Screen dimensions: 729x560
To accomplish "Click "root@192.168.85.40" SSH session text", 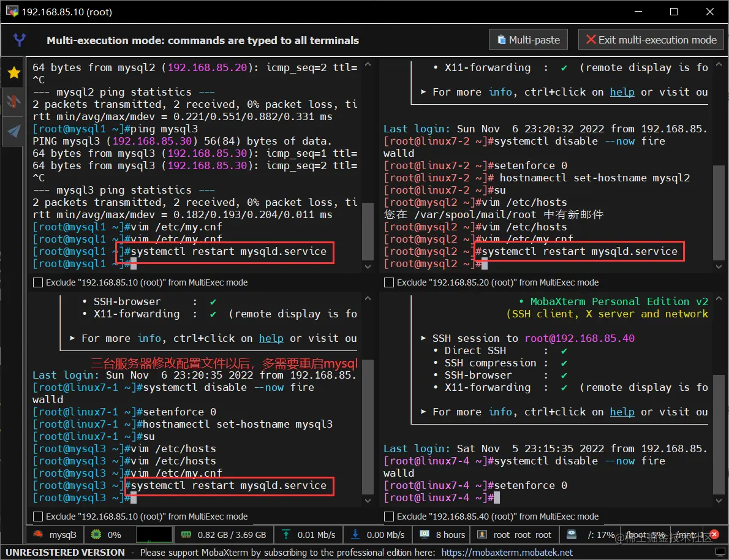I will pos(580,338).
